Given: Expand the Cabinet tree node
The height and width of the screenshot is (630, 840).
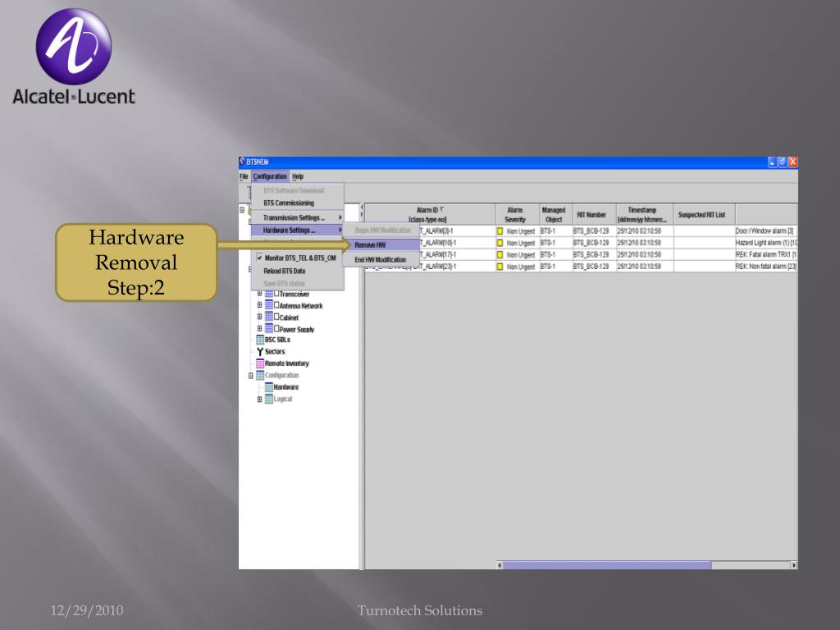Looking at the screenshot, I should pyautogui.click(x=259, y=317).
